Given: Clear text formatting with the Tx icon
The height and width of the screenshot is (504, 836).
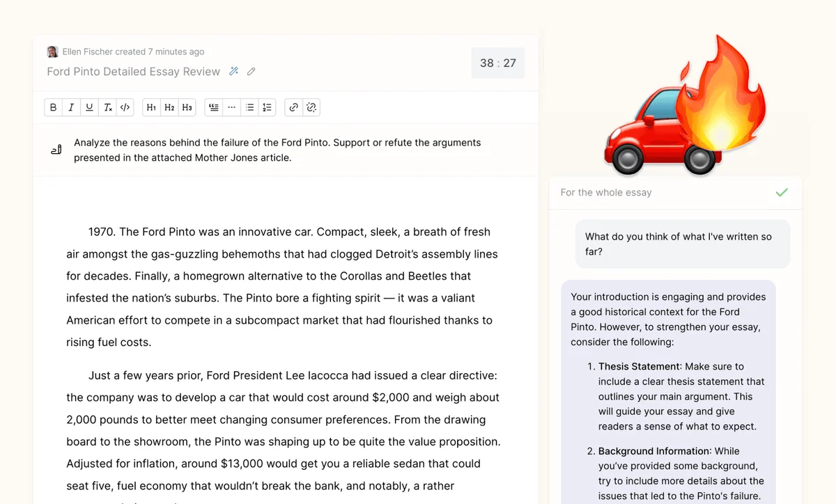Looking at the screenshot, I should (107, 107).
